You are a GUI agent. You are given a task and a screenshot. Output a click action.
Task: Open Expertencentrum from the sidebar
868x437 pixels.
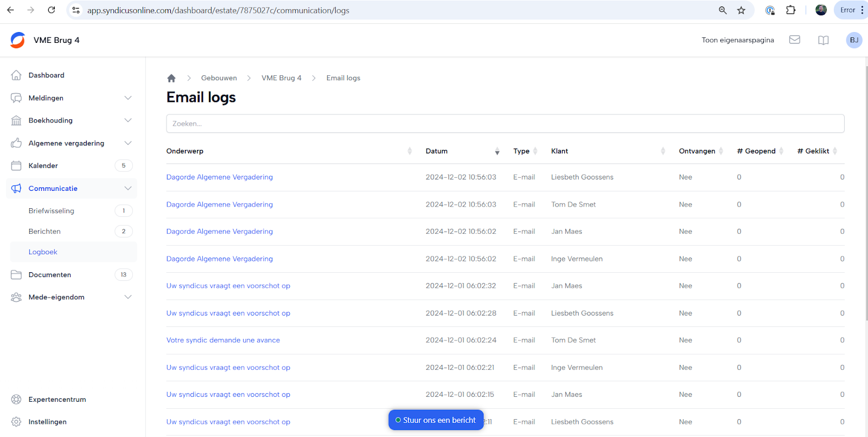57,400
